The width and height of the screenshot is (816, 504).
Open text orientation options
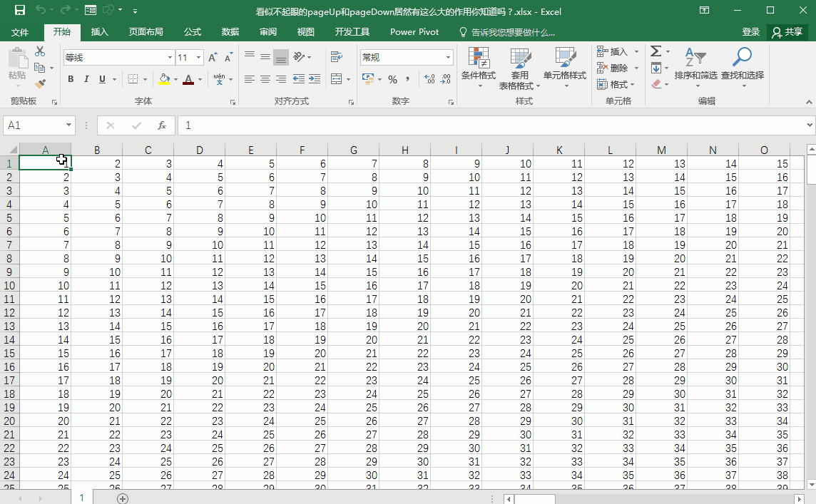[302, 56]
